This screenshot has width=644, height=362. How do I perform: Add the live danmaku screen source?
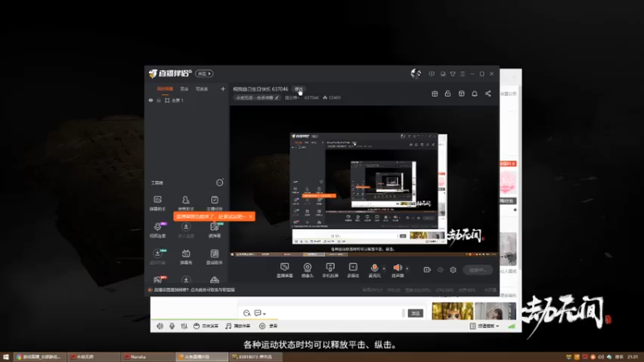(x=284, y=270)
